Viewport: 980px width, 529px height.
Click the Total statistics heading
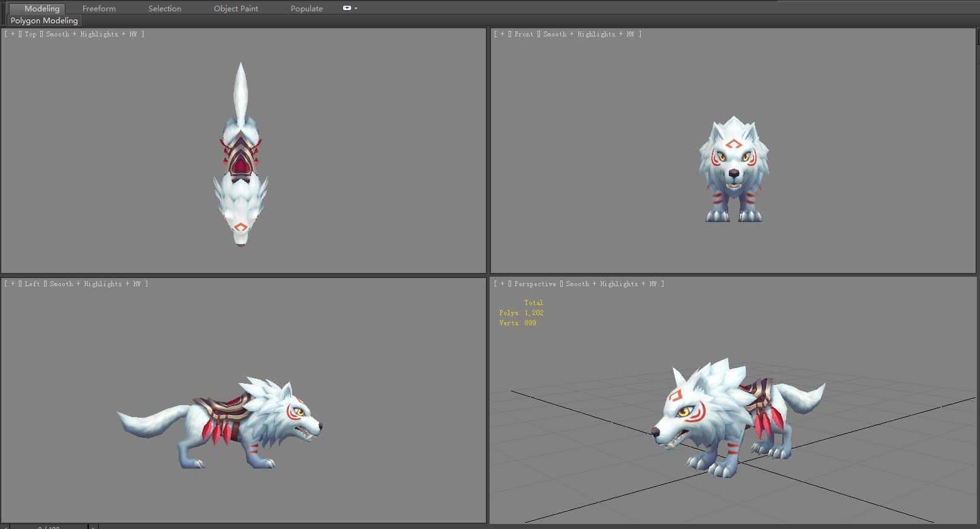point(534,303)
